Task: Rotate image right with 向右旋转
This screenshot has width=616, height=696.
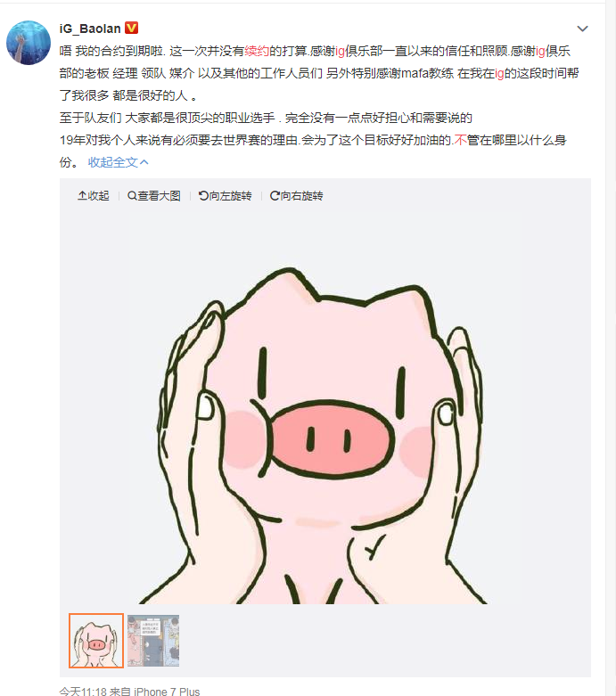Action: pyautogui.click(x=296, y=196)
